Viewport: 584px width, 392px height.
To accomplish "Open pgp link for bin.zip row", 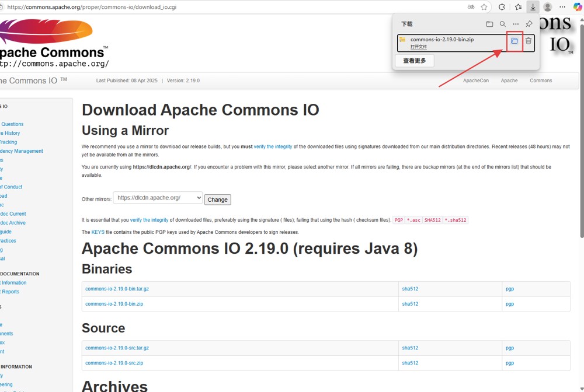I will [x=509, y=304].
